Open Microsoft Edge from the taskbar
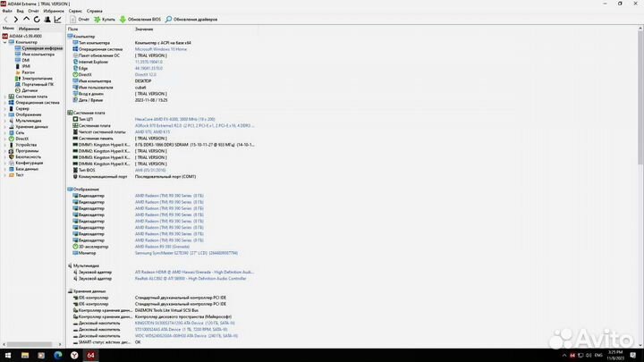This screenshot has height=362, width=644. coord(58,355)
